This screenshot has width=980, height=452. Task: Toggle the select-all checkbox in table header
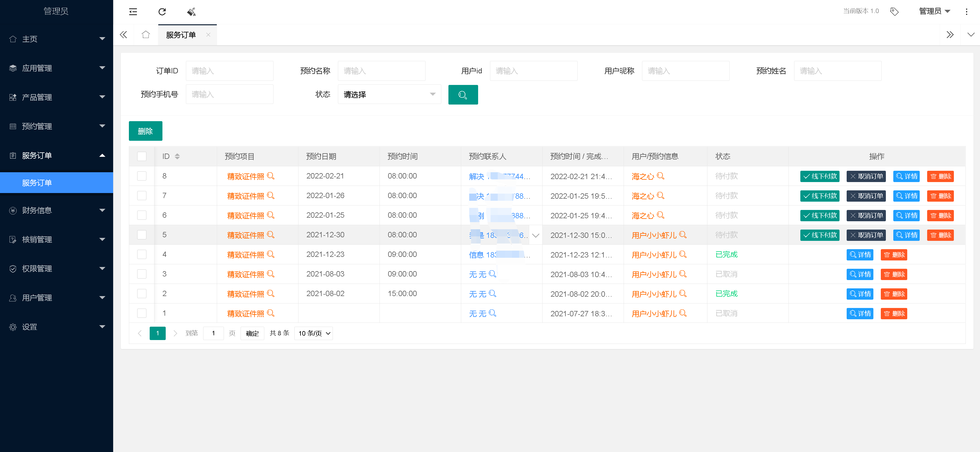(x=142, y=157)
